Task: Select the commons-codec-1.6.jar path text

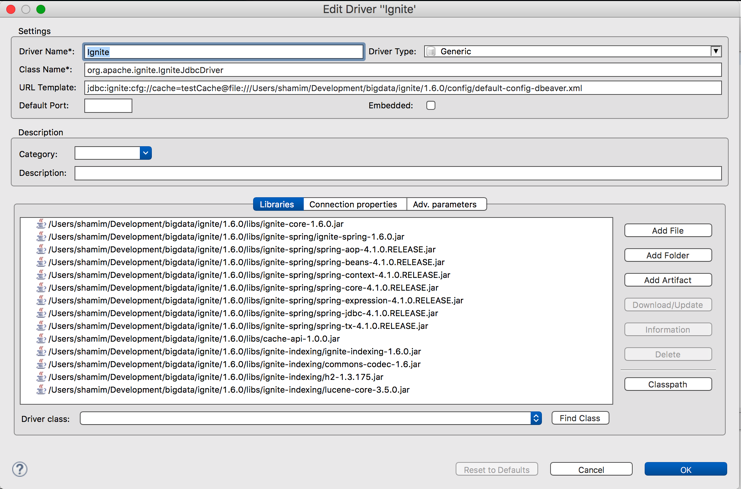Action: click(234, 364)
